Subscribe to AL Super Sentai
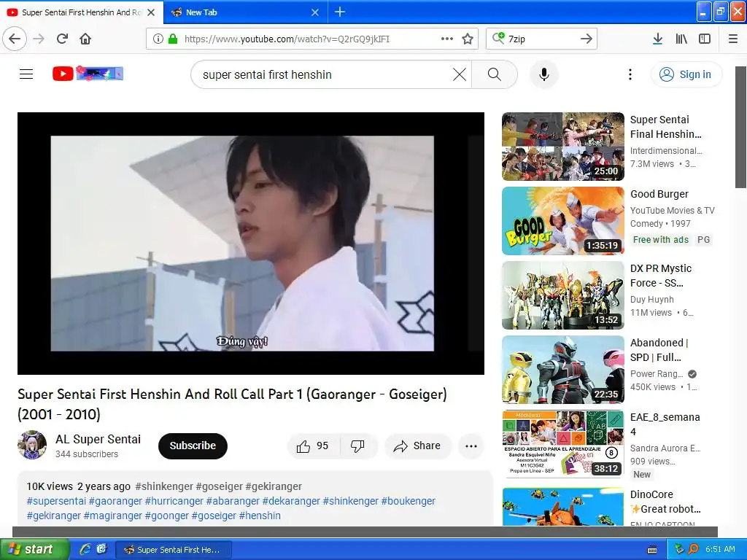 (193, 446)
